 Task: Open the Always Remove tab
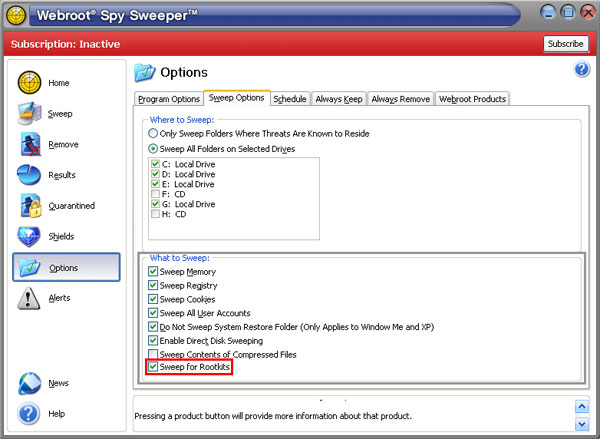(x=401, y=99)
